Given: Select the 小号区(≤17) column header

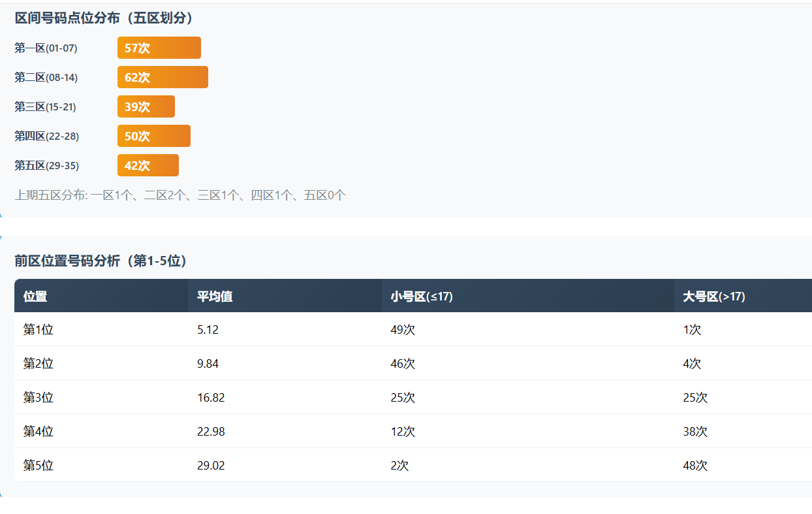Looking at the screenshot, I should pos(421,296).
